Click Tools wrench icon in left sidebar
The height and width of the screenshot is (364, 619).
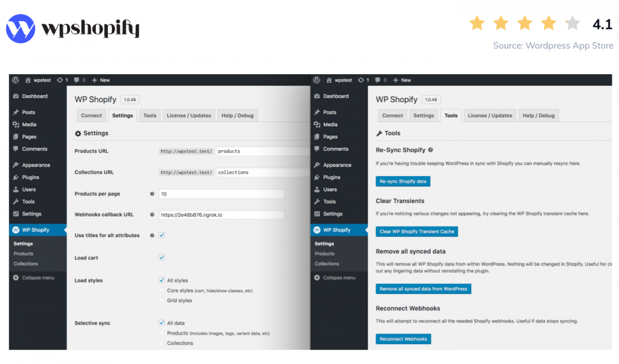point(16,202)
